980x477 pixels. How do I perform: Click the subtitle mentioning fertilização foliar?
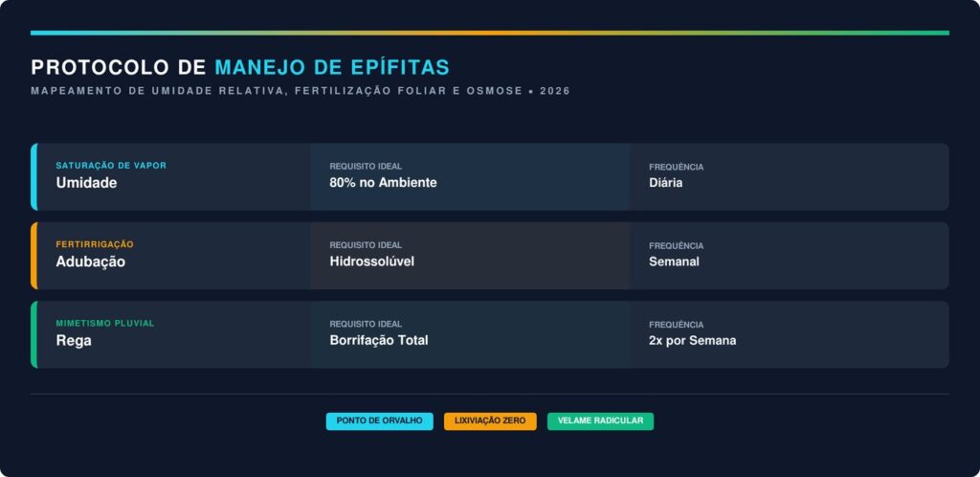[x=300, y=91]
